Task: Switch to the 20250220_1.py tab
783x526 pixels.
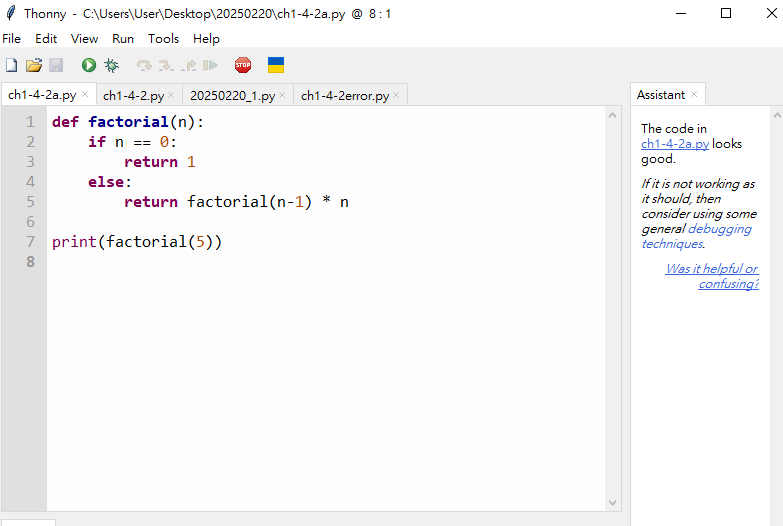Action: click(232, 96)
